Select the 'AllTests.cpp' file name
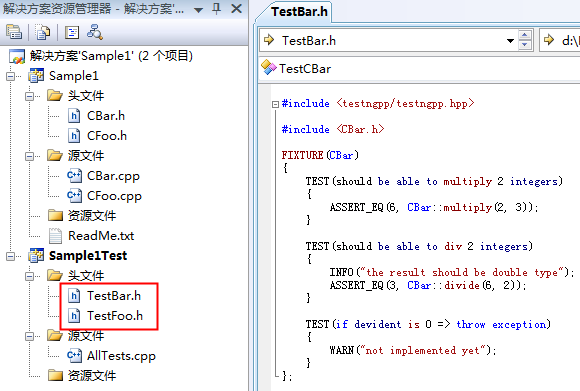The image size is (580, 391). tap(121, 355)
